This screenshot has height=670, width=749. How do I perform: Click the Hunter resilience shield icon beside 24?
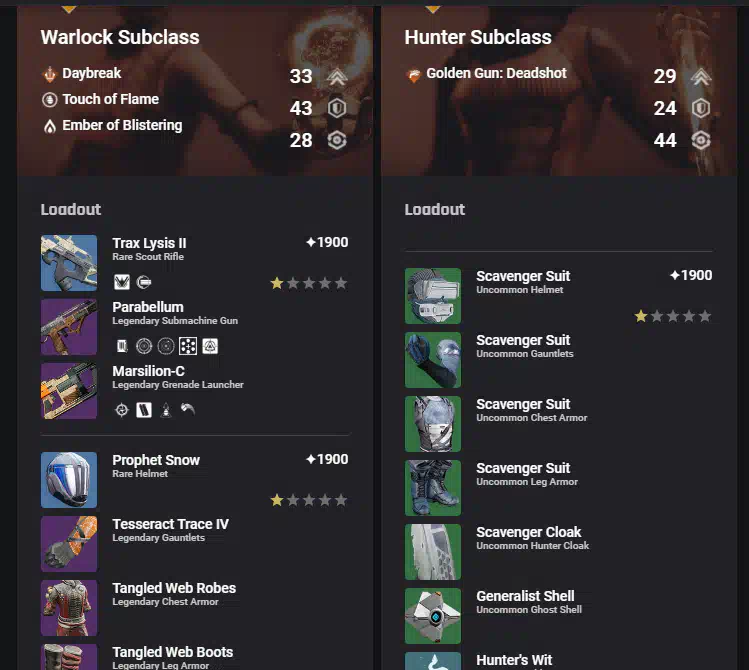point(701,108)
